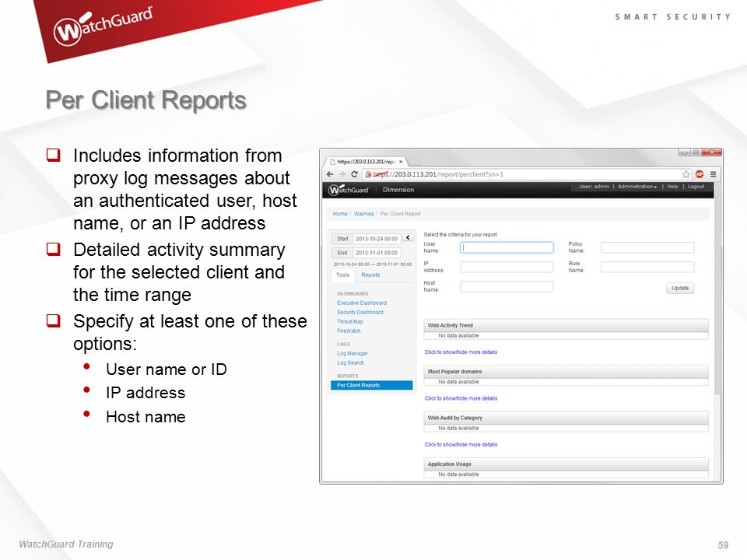747x560 pixels.
Task: Collapse the date range panel arrow
Action: pos(409,238)
